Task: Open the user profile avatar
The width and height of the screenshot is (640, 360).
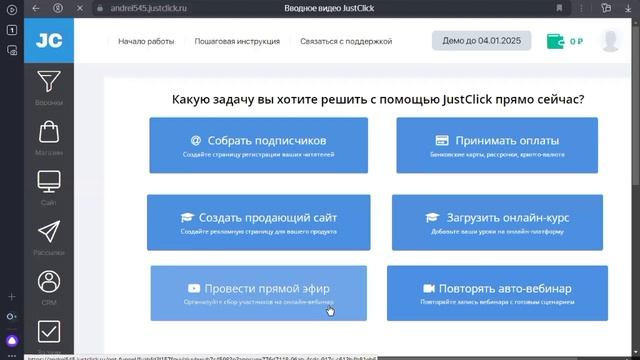Action: point(611,41)
